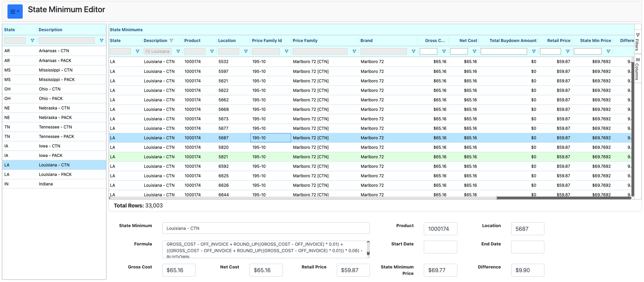The image size is (644, 282).
Task: Open Brand column filter icon
Action: [x=413, y=51]
